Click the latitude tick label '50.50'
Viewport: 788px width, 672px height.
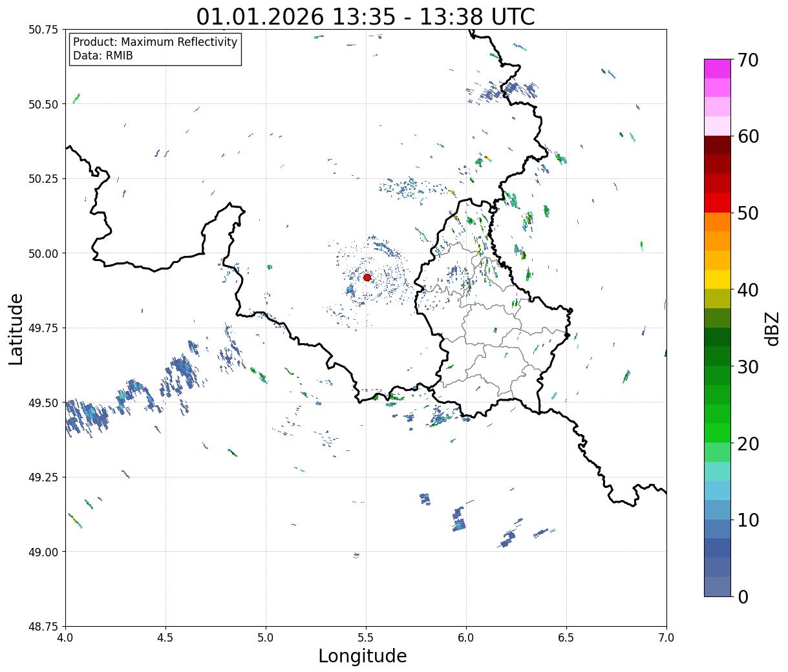pos(44,104)
